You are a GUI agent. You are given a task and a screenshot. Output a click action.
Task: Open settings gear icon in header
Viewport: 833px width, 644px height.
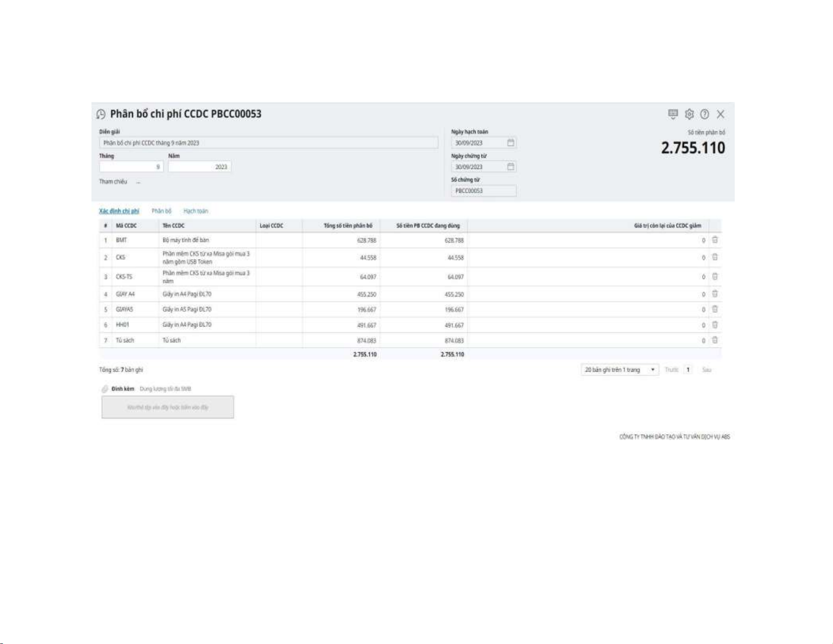[690, 114]
